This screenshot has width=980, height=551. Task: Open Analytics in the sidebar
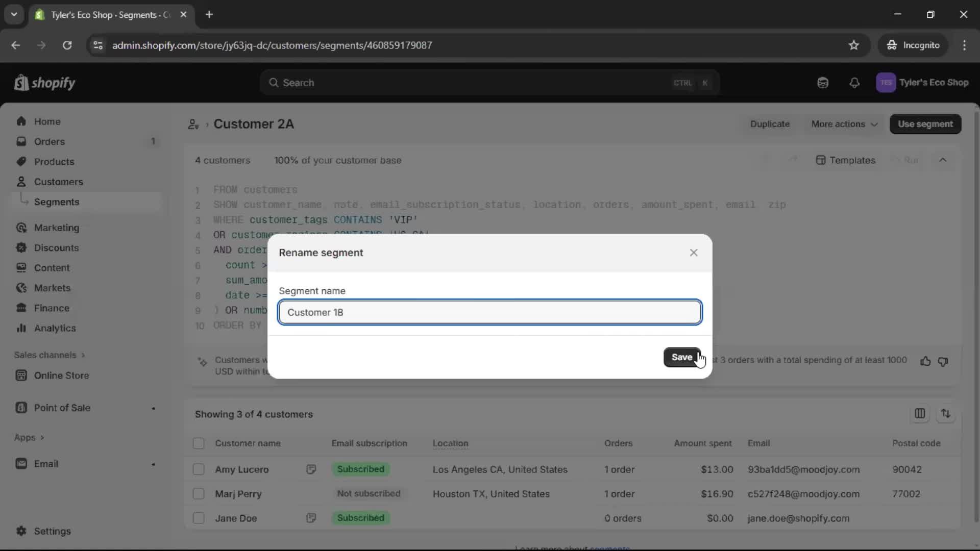coord(55,329)
